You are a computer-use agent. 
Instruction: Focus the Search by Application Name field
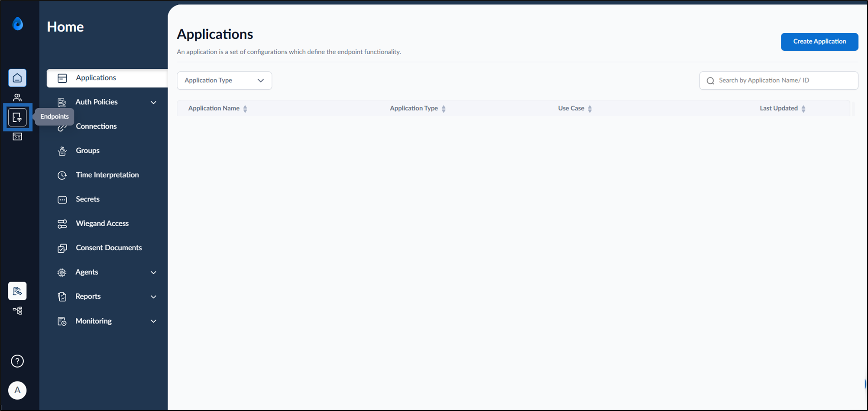pos(779,81)
